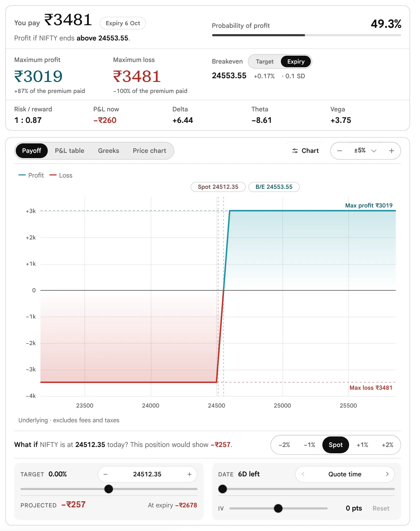Click the zoom-out minus icon beside ±5%
420x531 pixels.
pos(340,151)
